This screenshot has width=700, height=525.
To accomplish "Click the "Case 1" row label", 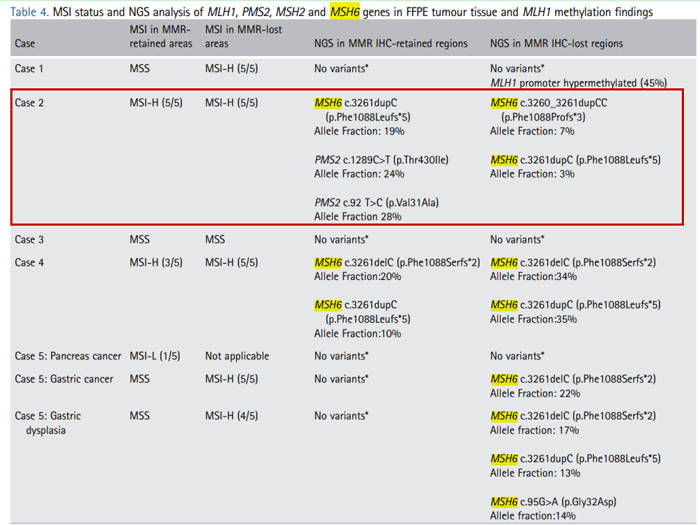I will coord(32,69).
